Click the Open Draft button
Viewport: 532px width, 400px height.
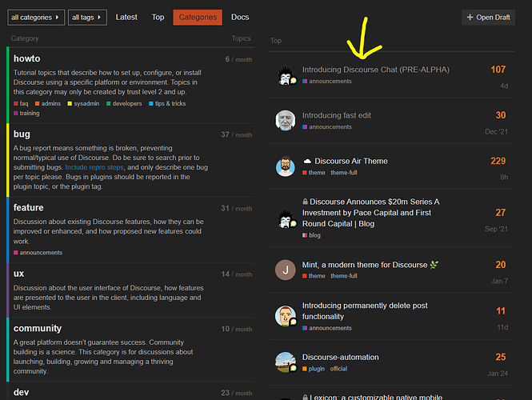pyautogui.click(x=488, y=18)
